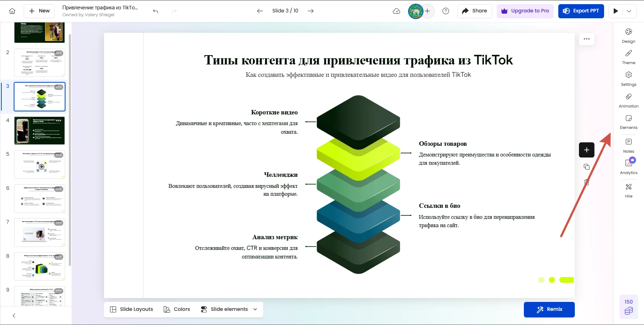Click the Remix button
Image resolution: width=644 pixels, height=325 pixels.
click(x=549, y=309)
